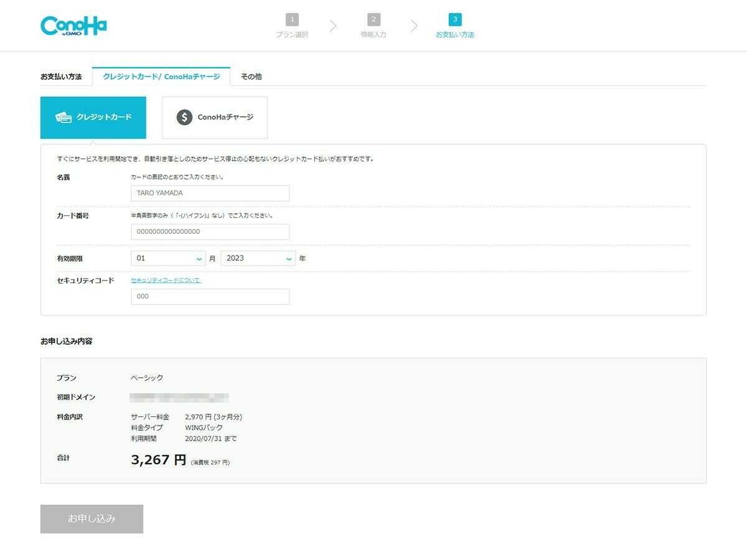Select the ConoHaチャージ payment method button
This screenshot has width=747, height=560.
click(x=215, y=117)
